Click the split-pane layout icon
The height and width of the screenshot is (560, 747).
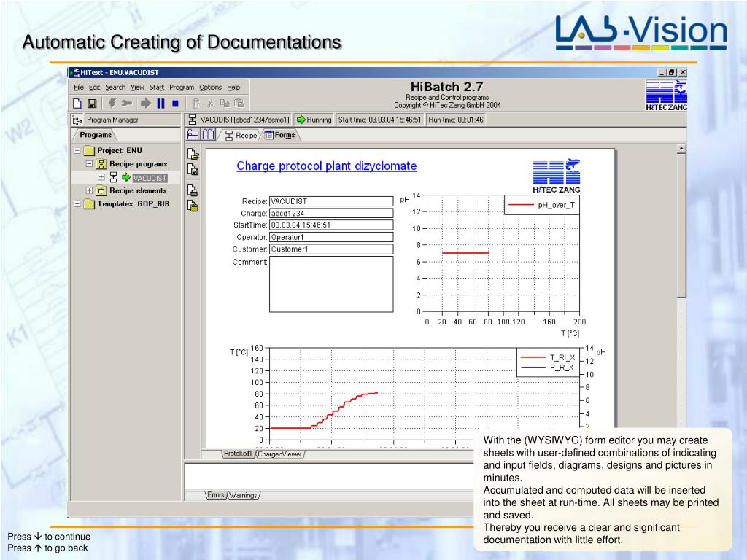coord(209,135)
